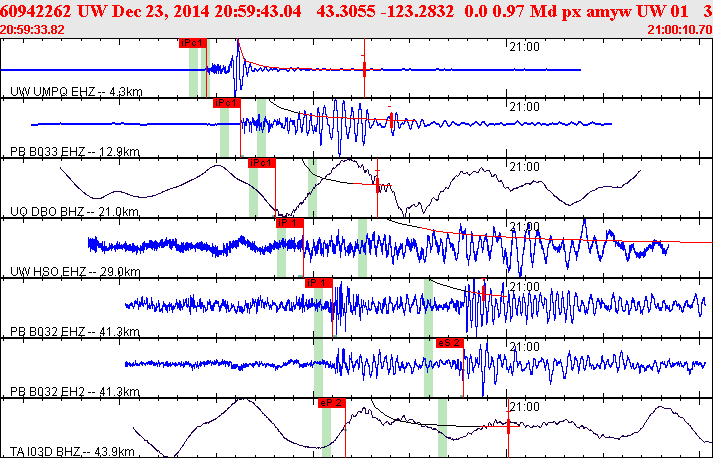Image resolution: width=713 pixels, height=458 pixels.
Task: Click the 21:00 time label on DBO trace
Action: click(x=524, y=166)
